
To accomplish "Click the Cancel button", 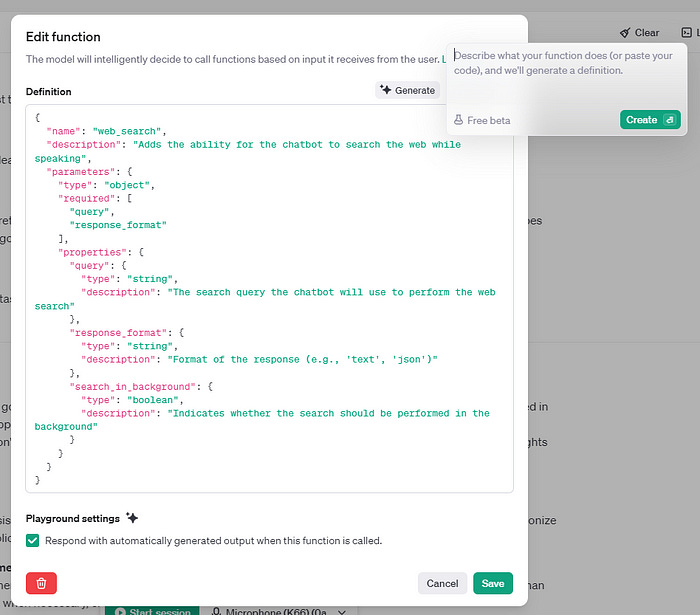I will click(x=442, y=583).
